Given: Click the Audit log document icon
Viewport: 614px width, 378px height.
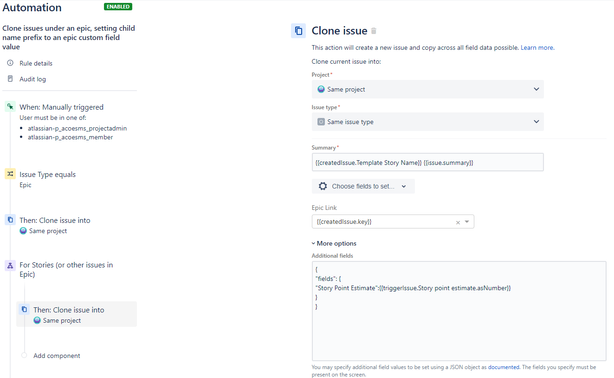Looking at the screenshot, I should pos(10,79).
